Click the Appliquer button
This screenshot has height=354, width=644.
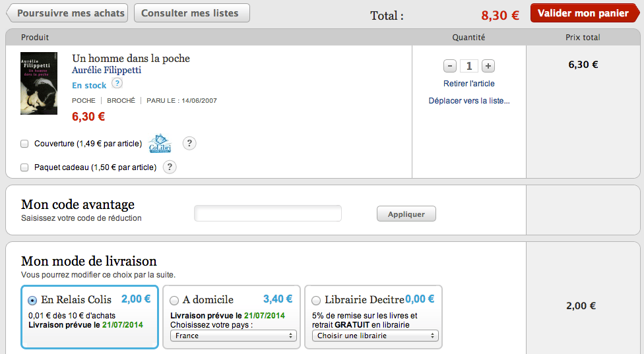pyautogui.click(x=406, y=214)
